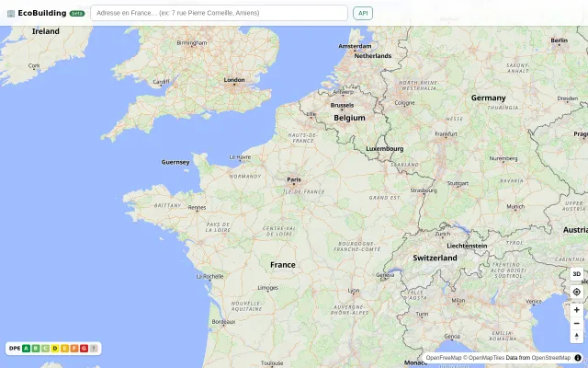Open the OpenFreeMap attribution link

coord(444,358)
